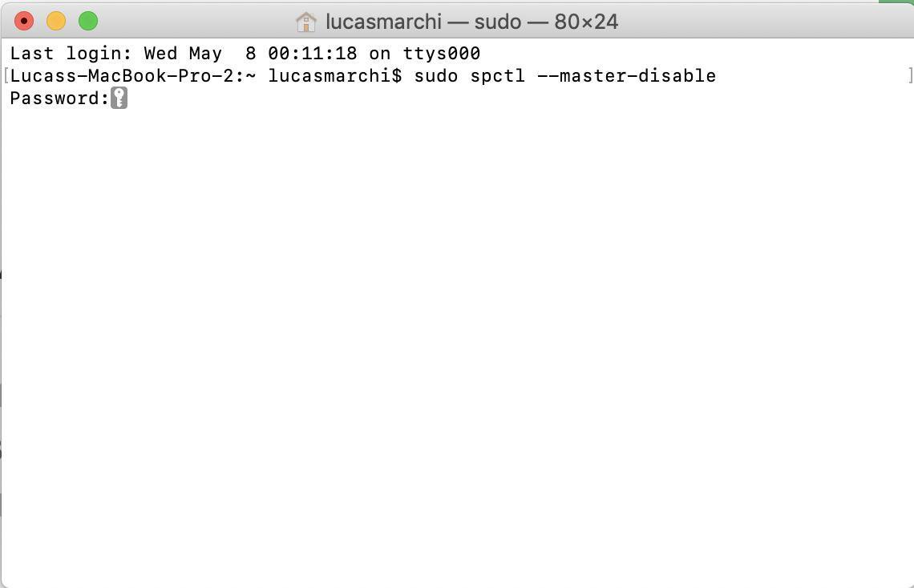Click the 80×24 dimensions in title bar
Screen dimensions: 914x588
pyautogui.click(x=586, y=22)
